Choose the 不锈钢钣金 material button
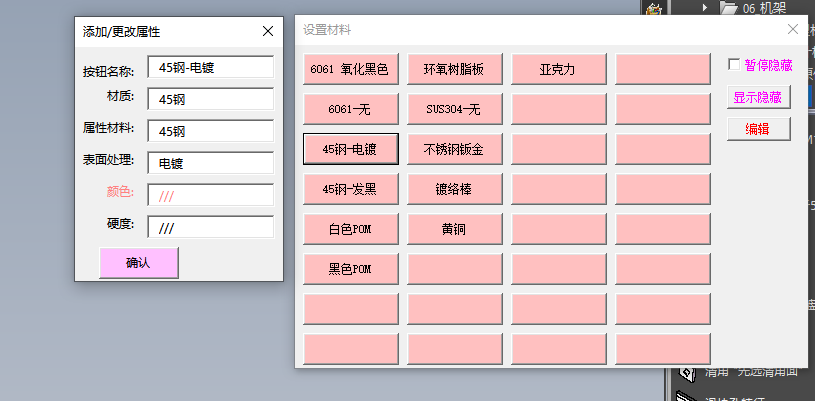The width and height of the screenshot is (815, 401). point(455,149)
